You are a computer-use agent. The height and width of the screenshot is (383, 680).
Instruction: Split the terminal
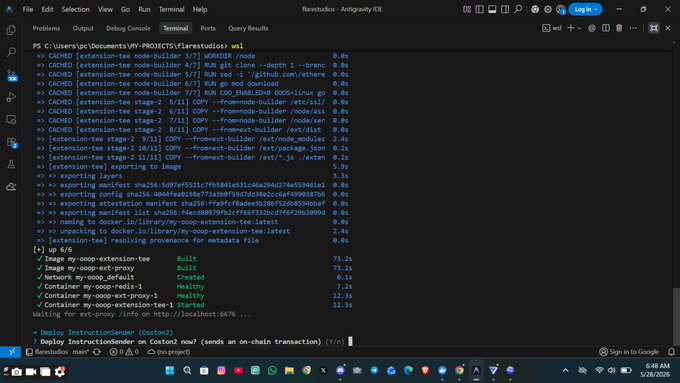(x=606, y=28)
